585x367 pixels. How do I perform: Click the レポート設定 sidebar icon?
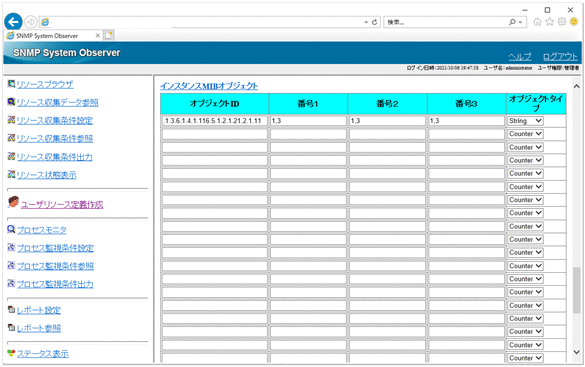coord(11,310)
